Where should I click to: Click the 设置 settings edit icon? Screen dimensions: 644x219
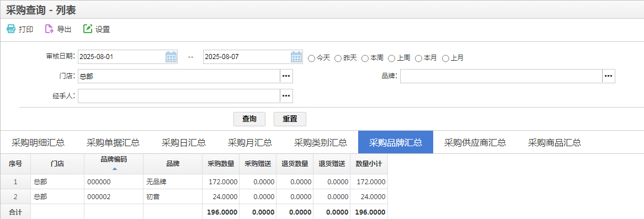[x=88, y=29]
